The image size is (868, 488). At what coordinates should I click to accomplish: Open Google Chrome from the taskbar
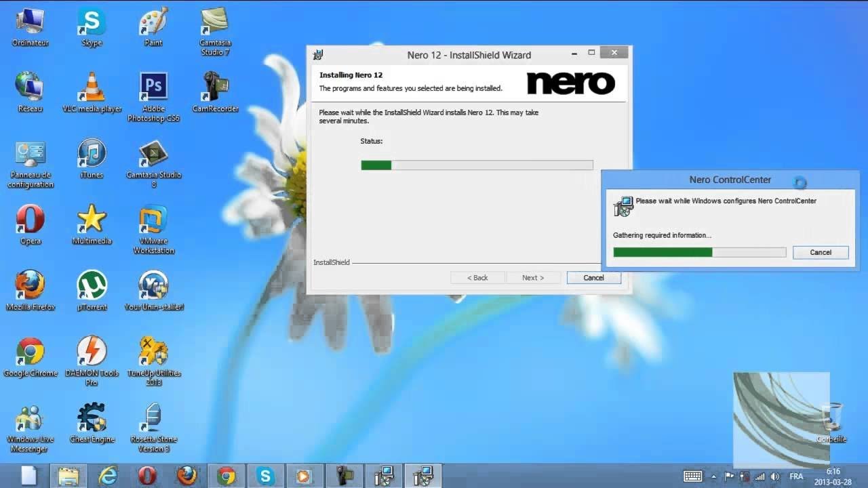[x=226, y=476]
